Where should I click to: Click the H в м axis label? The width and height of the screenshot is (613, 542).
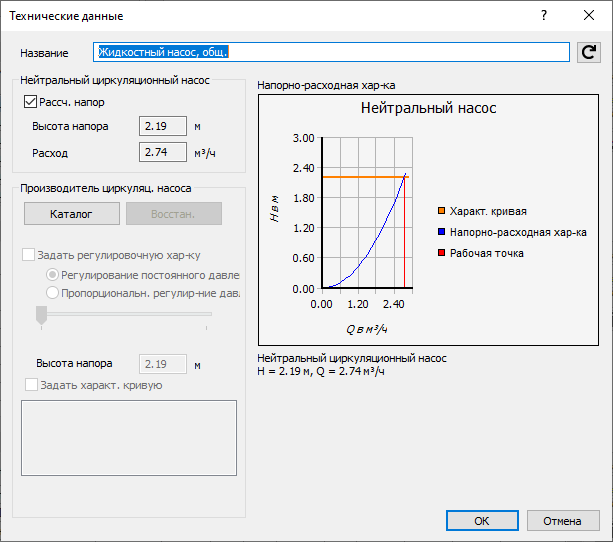click(275, 208)
